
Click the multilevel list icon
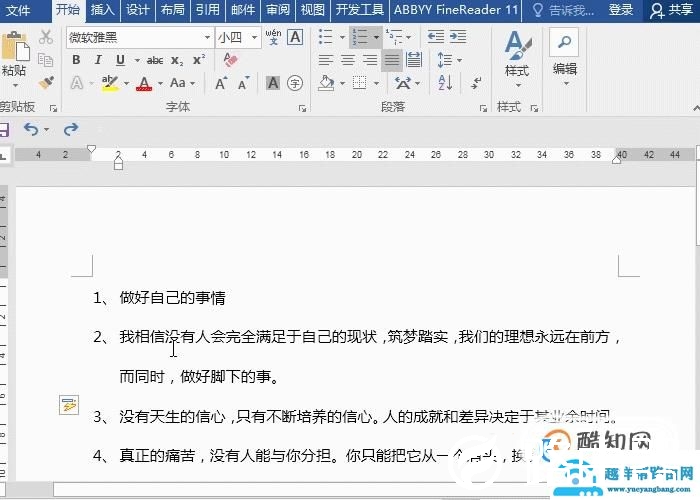tap(394, 37)
